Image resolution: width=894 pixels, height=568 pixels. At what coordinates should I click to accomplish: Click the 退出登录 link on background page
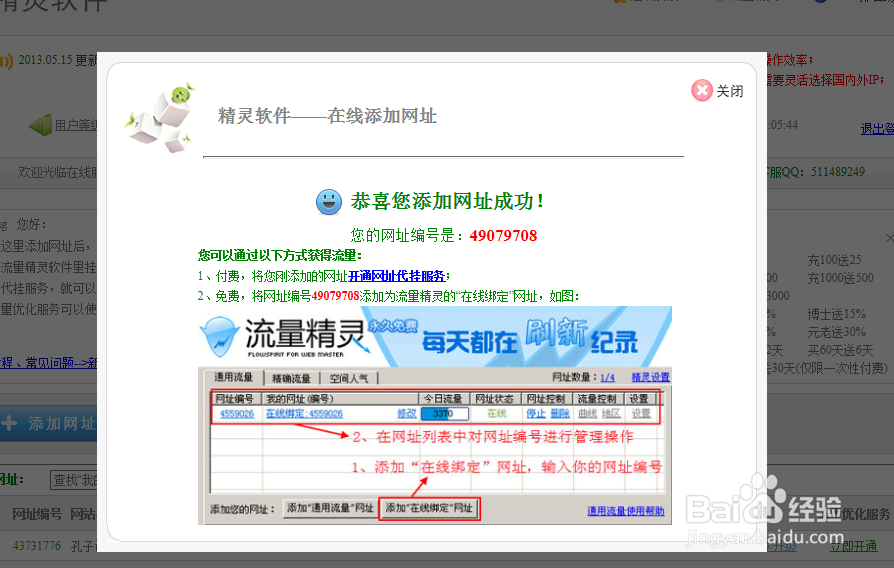pos(877,129)
